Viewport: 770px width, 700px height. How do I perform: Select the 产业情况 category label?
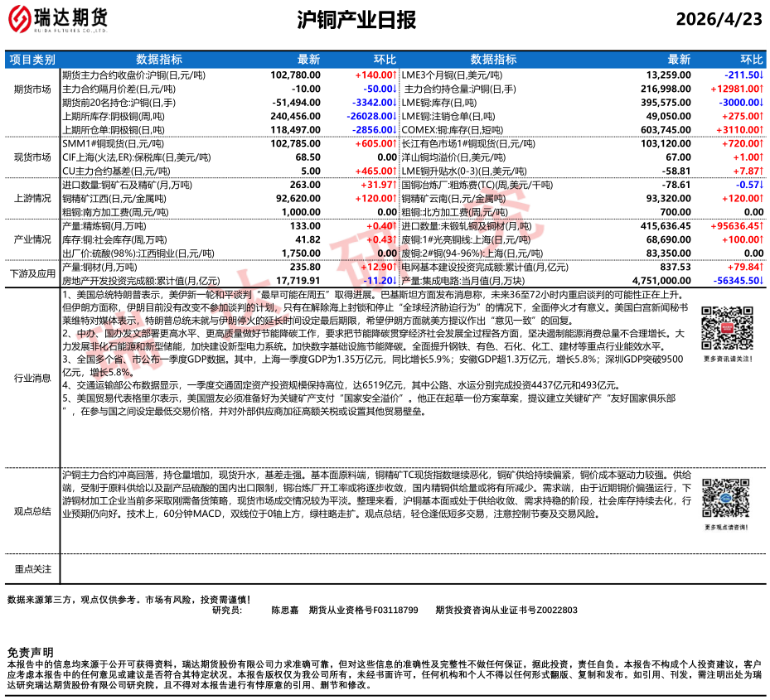pos(32,239)
